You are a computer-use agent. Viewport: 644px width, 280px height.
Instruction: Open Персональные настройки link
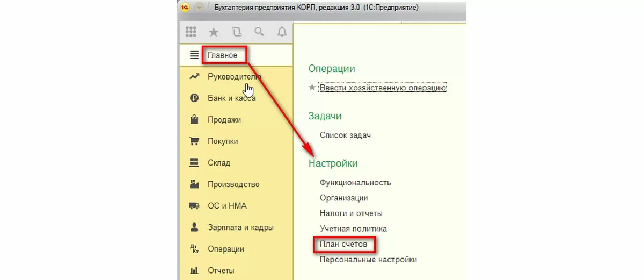click(x=368, y=260)
